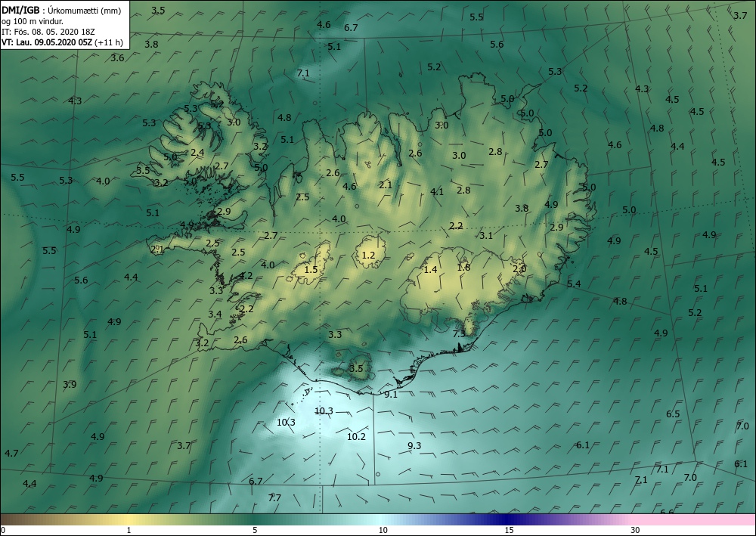Viewport: 756px width, 536px height.
Task: Click the 2.4 value in the Westfjords
Action: pos(197,153)
